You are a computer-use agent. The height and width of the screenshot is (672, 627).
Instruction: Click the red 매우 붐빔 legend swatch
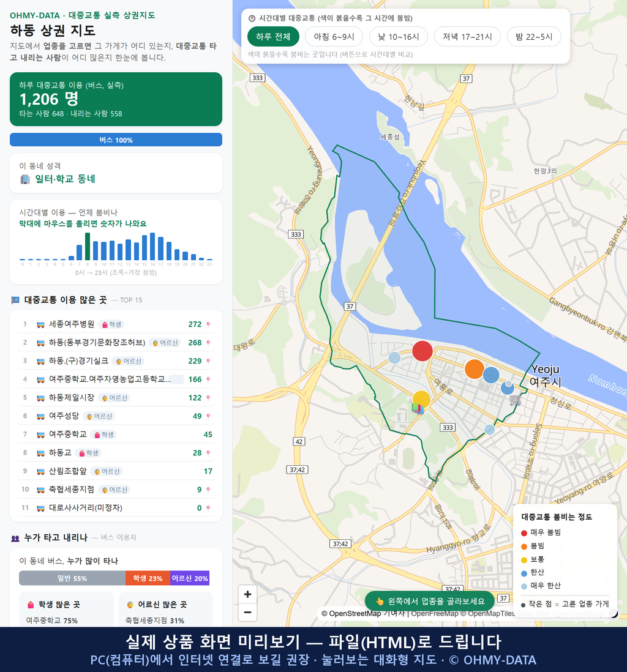[x=524, y=533]
